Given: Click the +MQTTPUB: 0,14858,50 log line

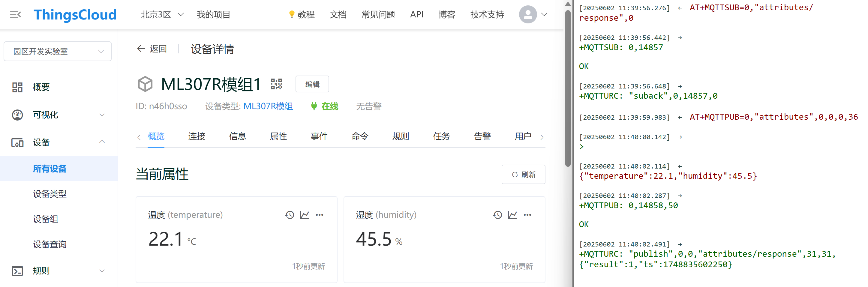Looking at the screenshot, I should [628, 205].
